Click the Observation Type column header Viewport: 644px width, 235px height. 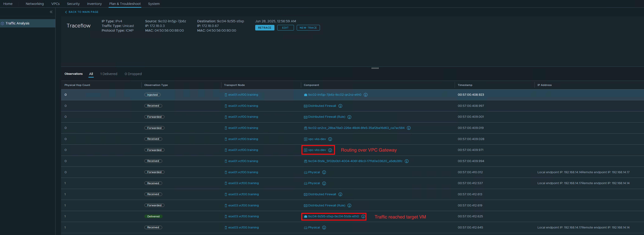(x=156, y=85)
